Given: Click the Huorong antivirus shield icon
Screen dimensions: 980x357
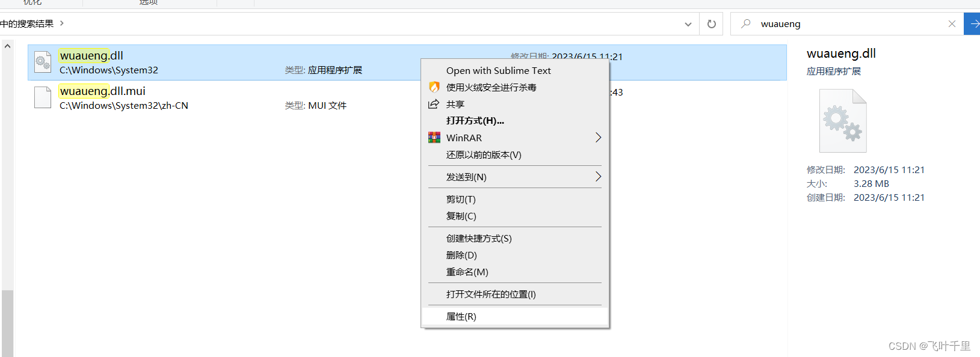Looking at the screenshot, I should click(434, 87).
